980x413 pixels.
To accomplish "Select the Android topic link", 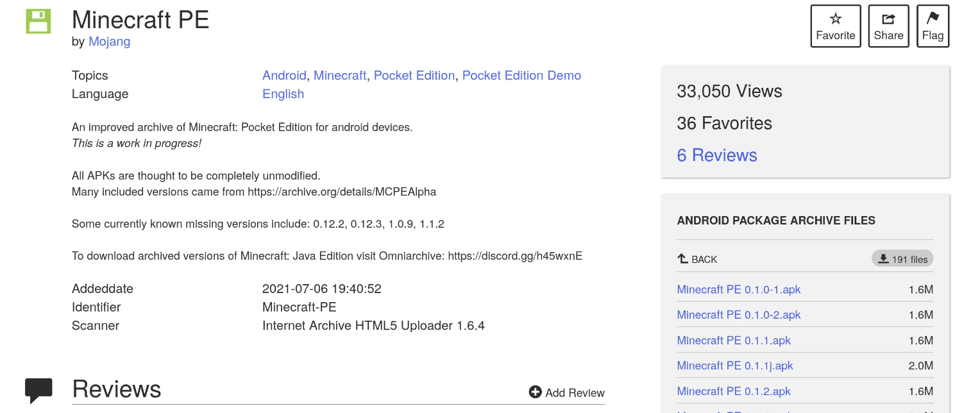I will coord(284,76).
